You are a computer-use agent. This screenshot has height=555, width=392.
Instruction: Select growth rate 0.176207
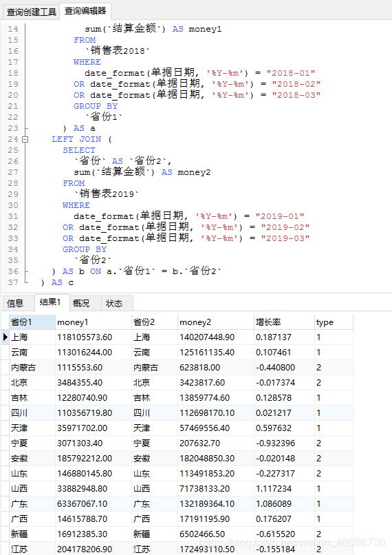[284, 519]
